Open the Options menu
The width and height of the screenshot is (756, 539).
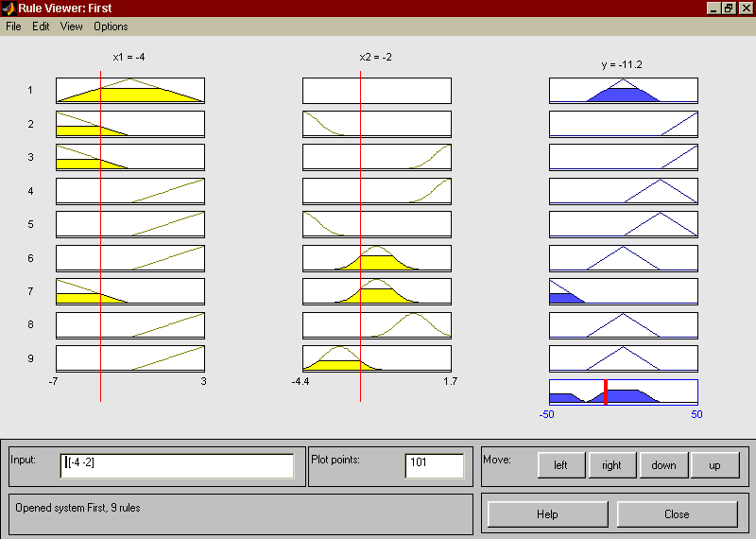[111, 26]
